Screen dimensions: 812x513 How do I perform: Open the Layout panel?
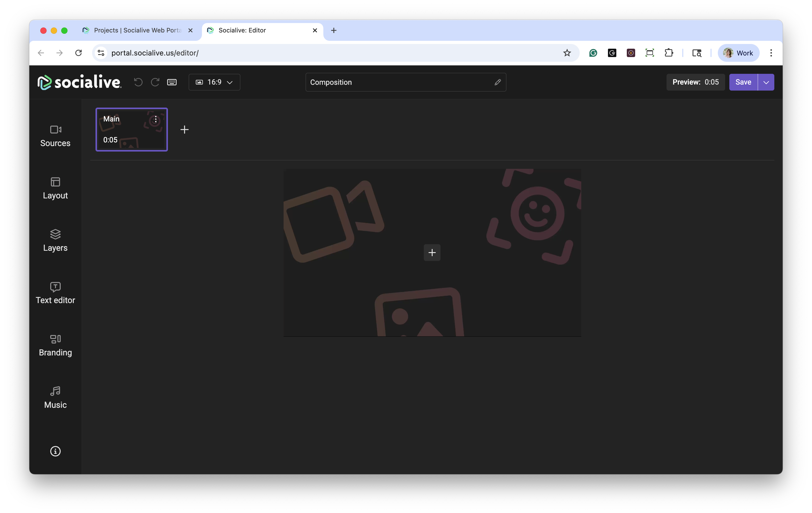pos(55,188)
